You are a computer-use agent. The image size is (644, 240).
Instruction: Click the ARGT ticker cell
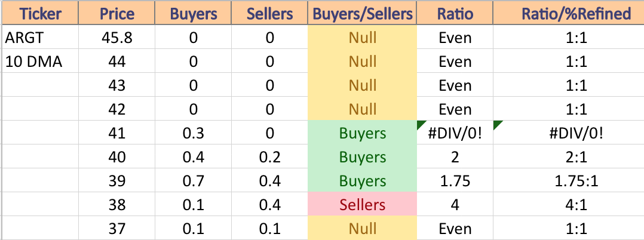pos(41,38)
